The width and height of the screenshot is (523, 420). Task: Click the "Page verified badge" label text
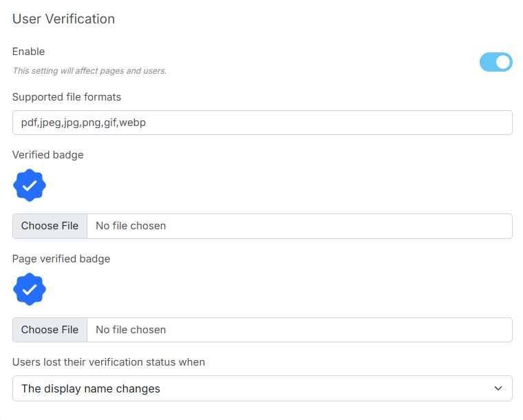pos(61,259)
